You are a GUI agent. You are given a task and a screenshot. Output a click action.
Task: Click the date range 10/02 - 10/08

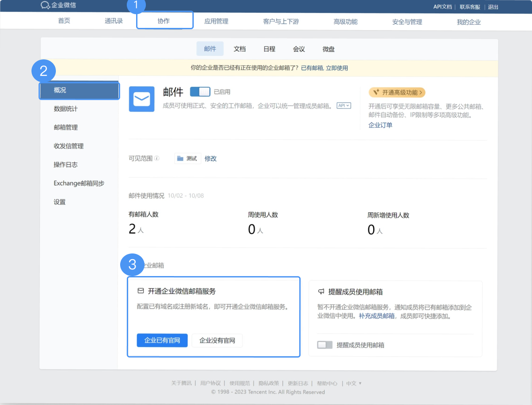(x=186, y=195)
